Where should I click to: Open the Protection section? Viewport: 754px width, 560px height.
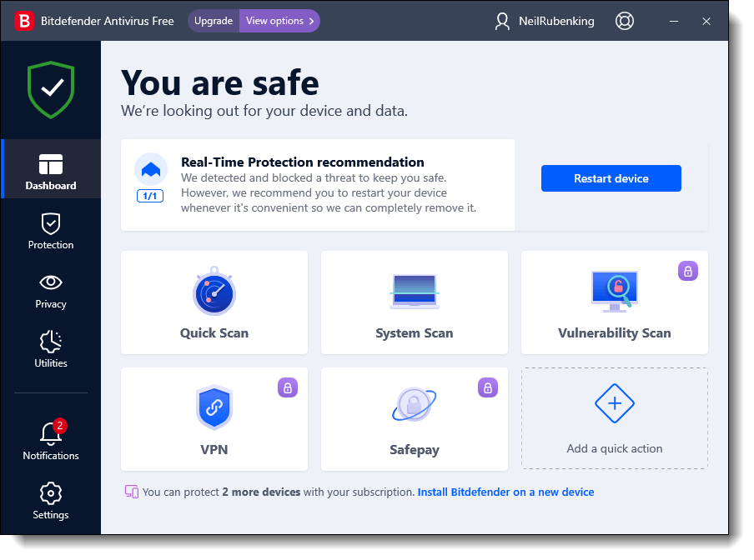tap(51, 231)
